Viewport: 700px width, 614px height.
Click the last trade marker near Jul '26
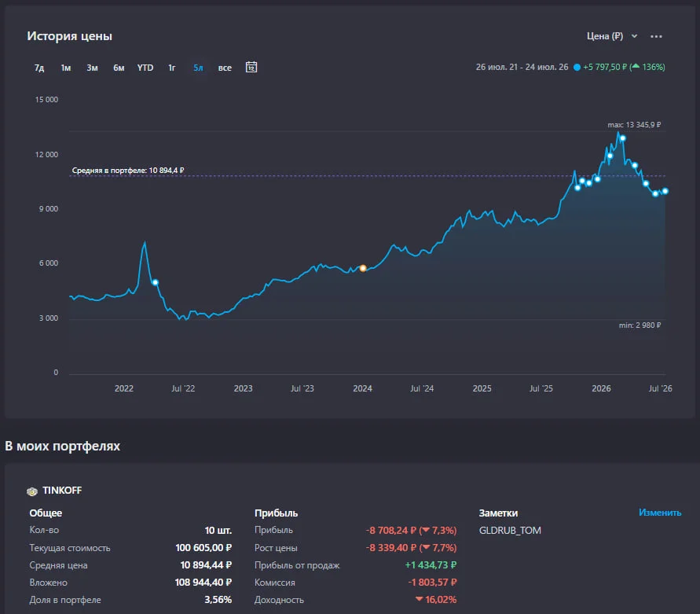tap(665, 191)
